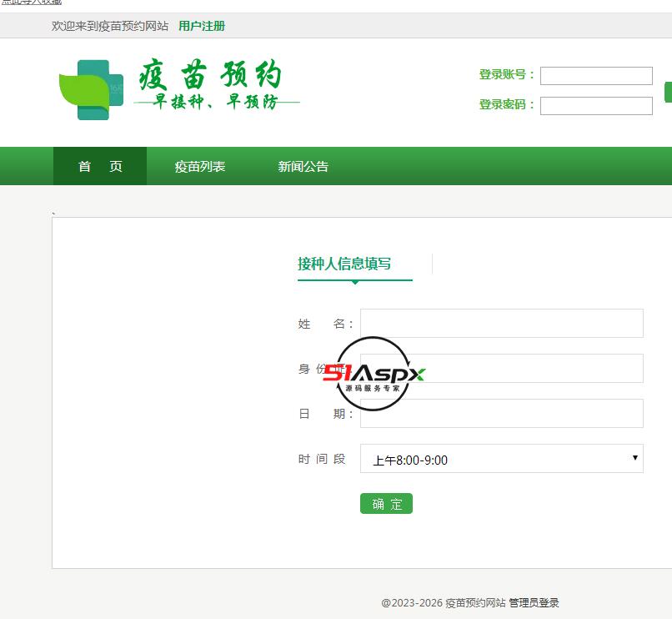Image resolution: width=672 pixels, height=619 pixels.
Task: Select the 接种人信息填写 tab heading
Action: [344, 264]
